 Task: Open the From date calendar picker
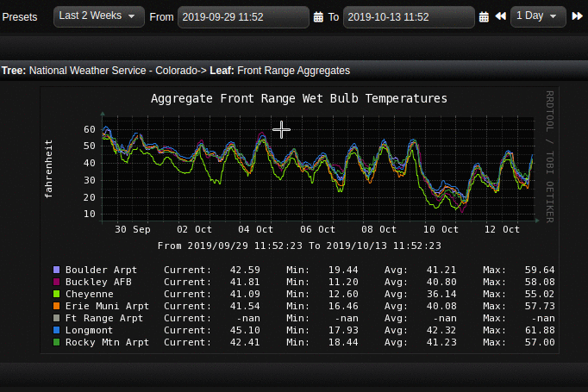pos(318,17)
